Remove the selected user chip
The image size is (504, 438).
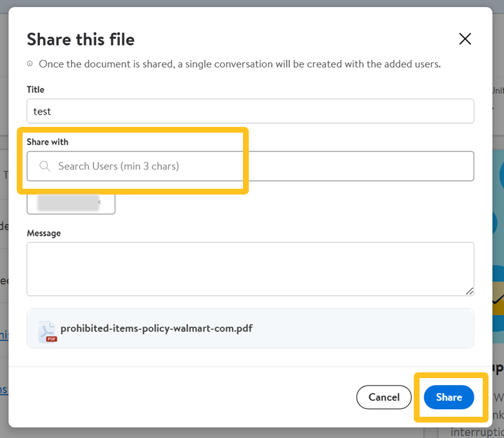[99, 203]
